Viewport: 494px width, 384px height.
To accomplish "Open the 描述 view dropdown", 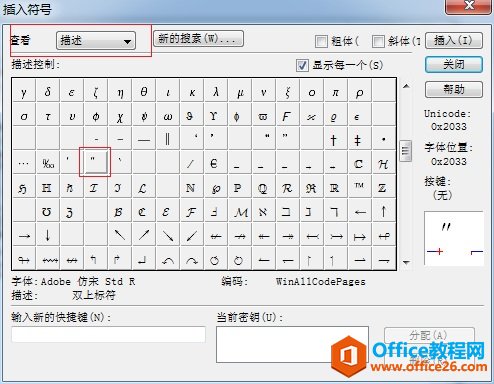I will tap(96, 41).
